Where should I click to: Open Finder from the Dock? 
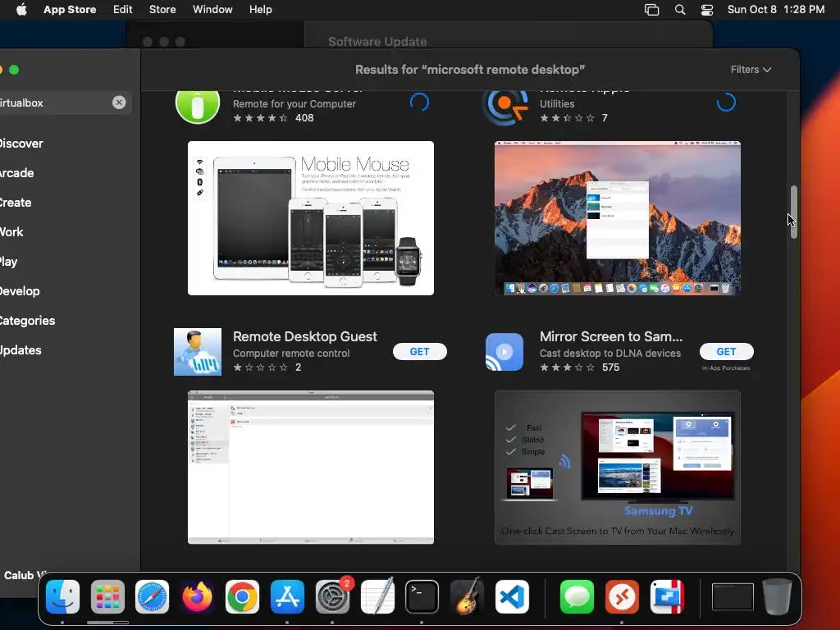[x=62, y=597]
